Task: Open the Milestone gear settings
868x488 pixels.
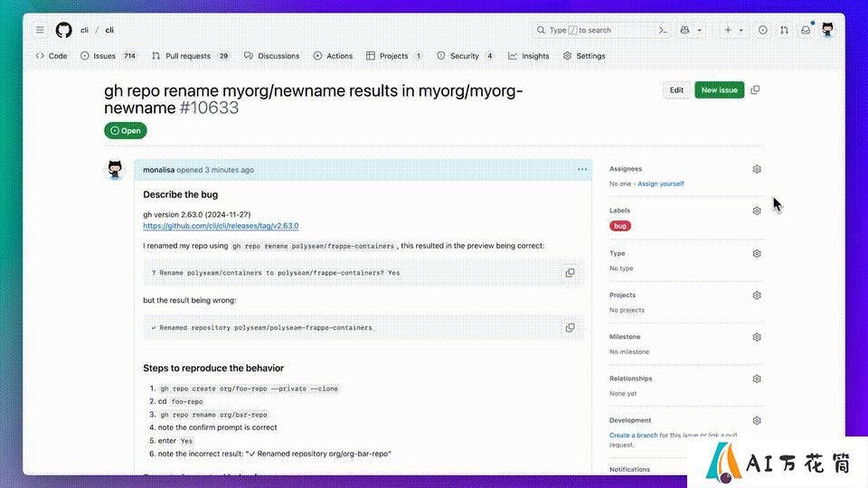Action: pyautogui.click(x=757, y=337)
